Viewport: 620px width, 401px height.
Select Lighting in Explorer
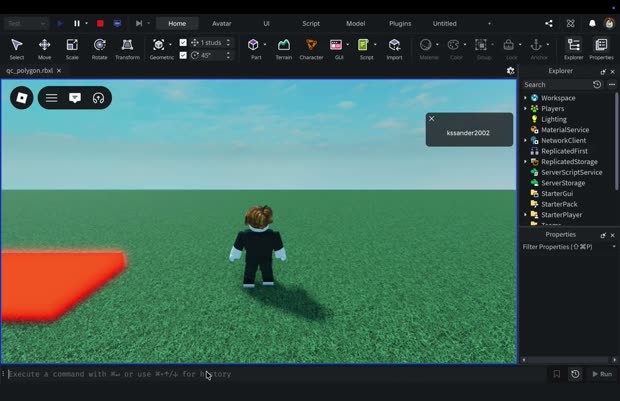point(554,119)
